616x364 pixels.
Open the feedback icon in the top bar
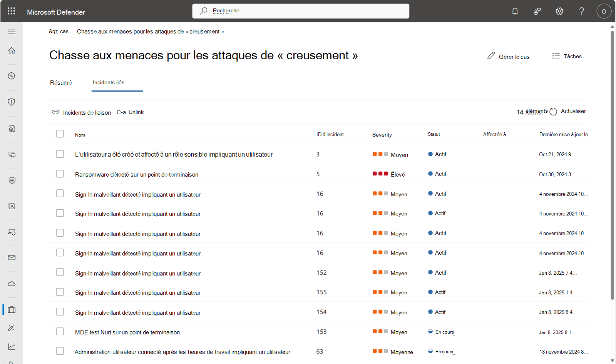point(537,11)
